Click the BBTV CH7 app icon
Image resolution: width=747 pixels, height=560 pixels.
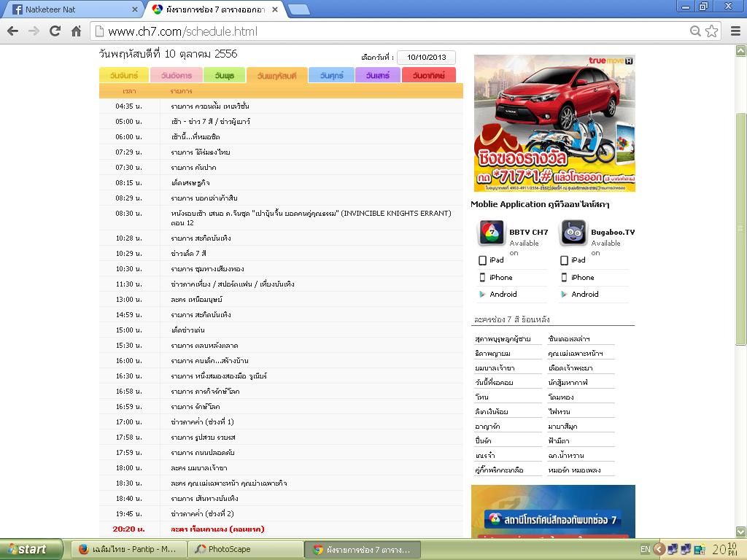492,233
